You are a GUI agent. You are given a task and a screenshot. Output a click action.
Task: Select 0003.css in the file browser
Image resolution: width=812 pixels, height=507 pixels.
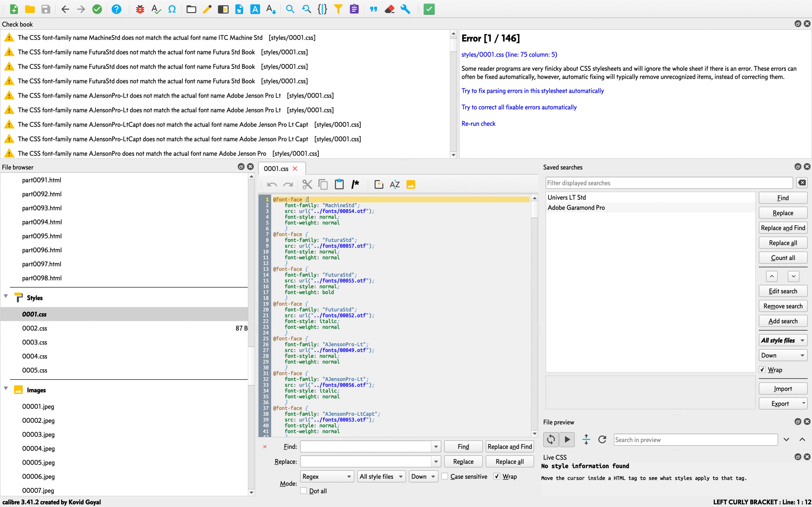pos(35,342)
